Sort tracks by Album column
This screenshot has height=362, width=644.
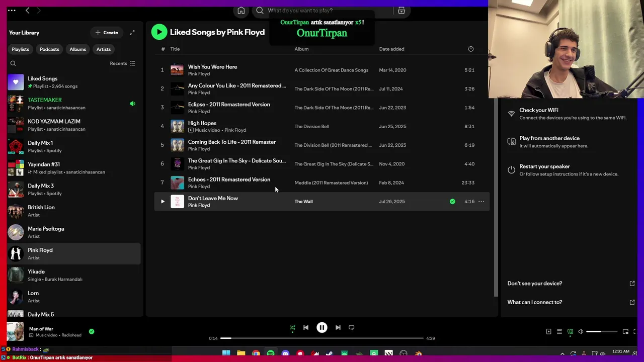[x=301, y=49]
